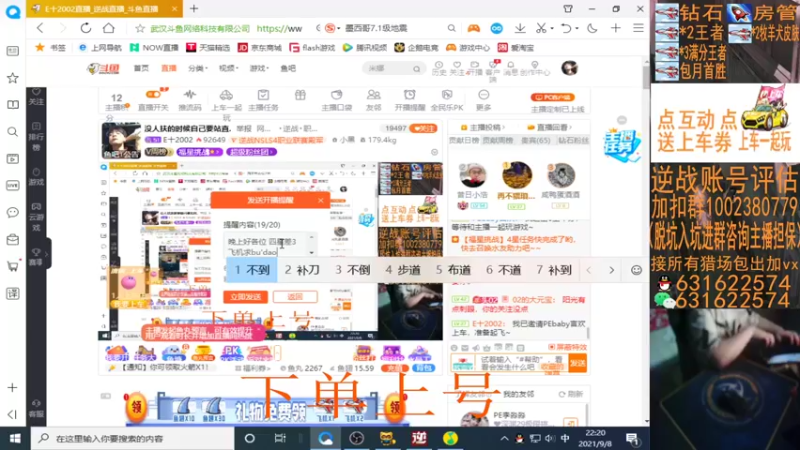
Task: Open the 腾讯视频 bookmark
Action: pyautogui.click(x=365, y=47)
